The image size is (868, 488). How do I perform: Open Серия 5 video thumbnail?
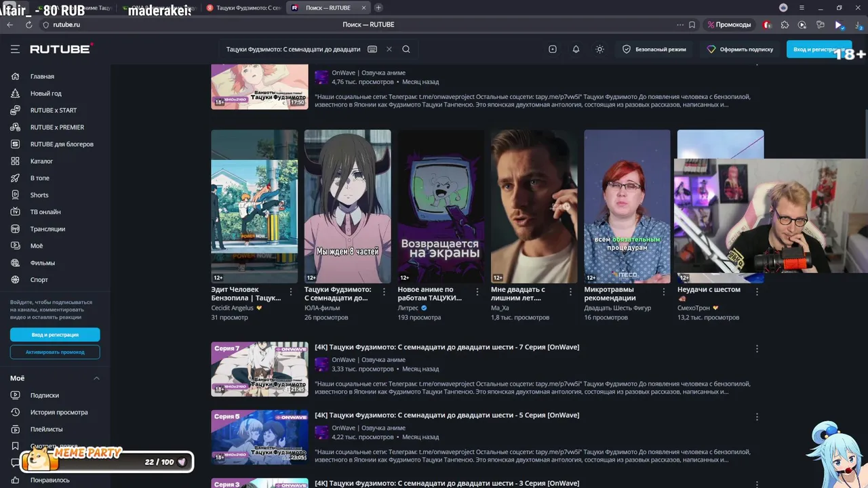[260, 437]
